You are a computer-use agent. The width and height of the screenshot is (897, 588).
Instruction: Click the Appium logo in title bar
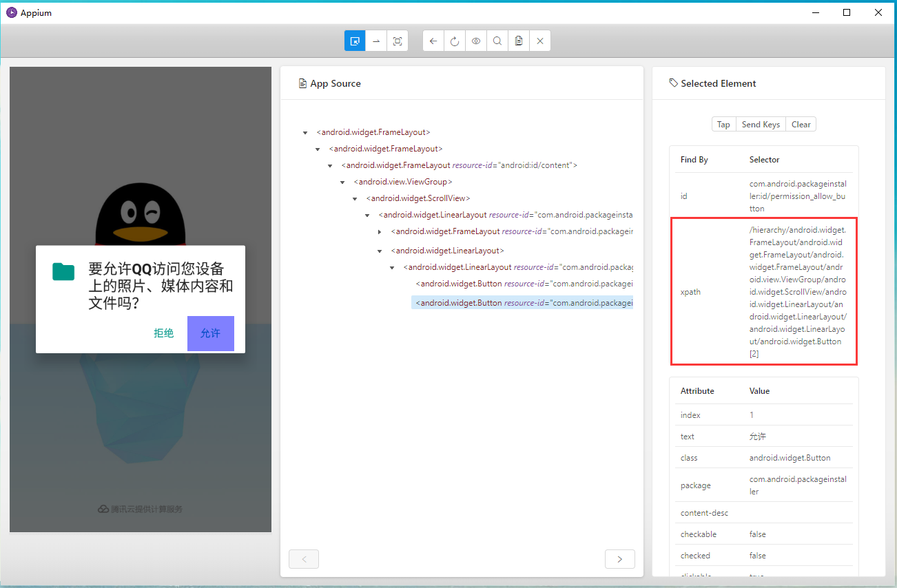(x=11, y=12)
